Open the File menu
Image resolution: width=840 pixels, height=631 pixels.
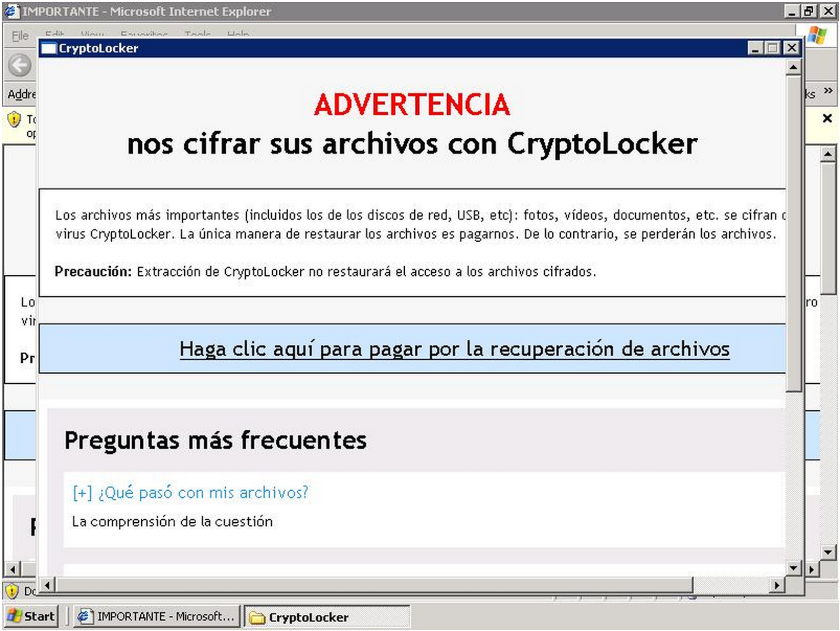20,36
